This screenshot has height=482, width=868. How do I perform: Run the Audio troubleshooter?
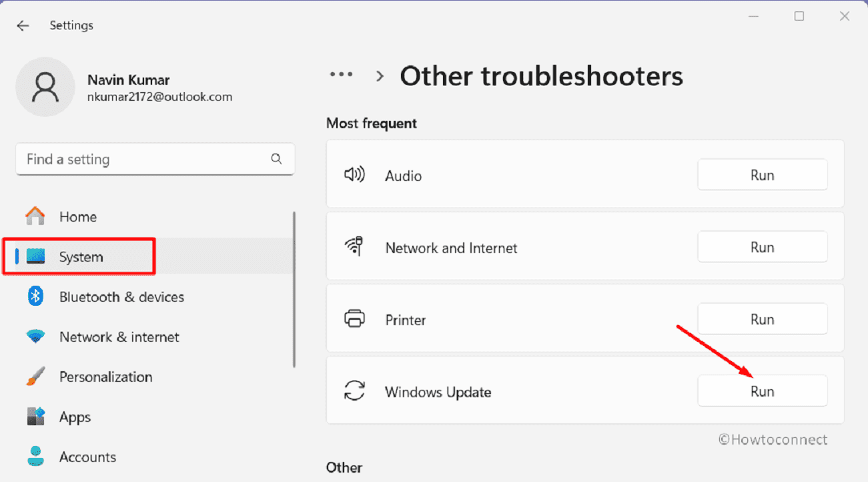pos(762,175)
